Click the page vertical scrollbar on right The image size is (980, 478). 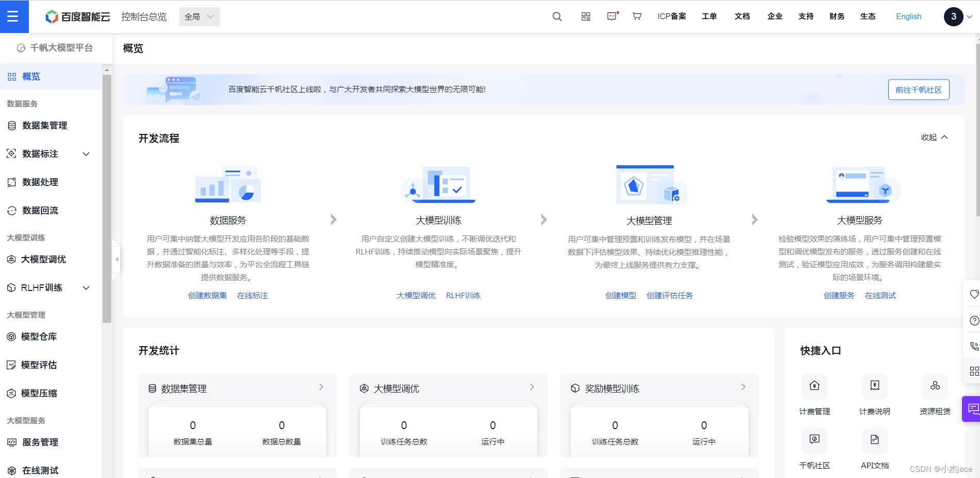point(977,129)
